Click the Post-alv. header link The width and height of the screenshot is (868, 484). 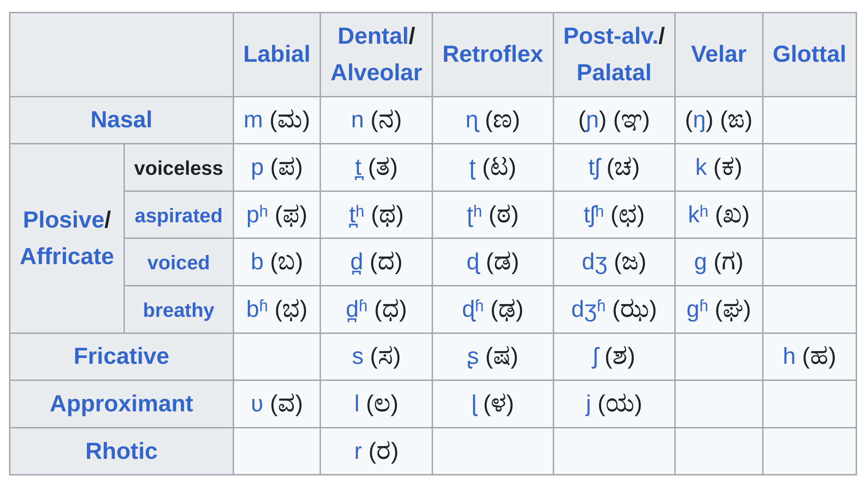[611, 36]
